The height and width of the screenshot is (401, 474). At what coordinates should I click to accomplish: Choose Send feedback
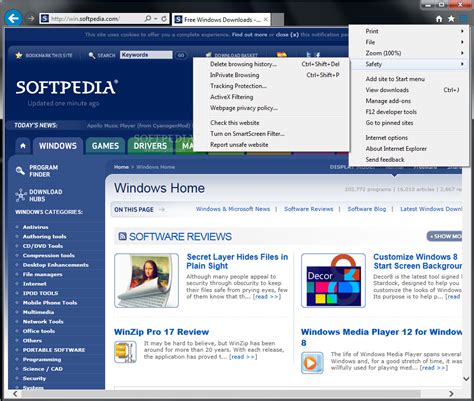tap(409, 160)
